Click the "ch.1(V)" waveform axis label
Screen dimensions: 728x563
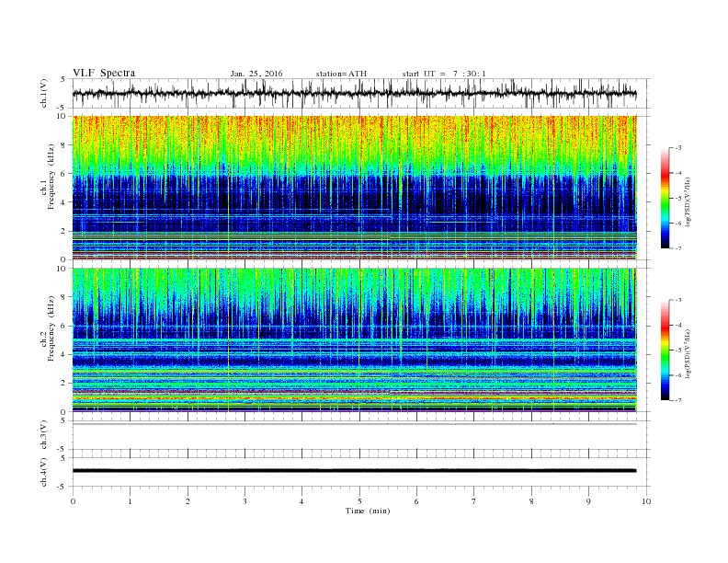43,93
